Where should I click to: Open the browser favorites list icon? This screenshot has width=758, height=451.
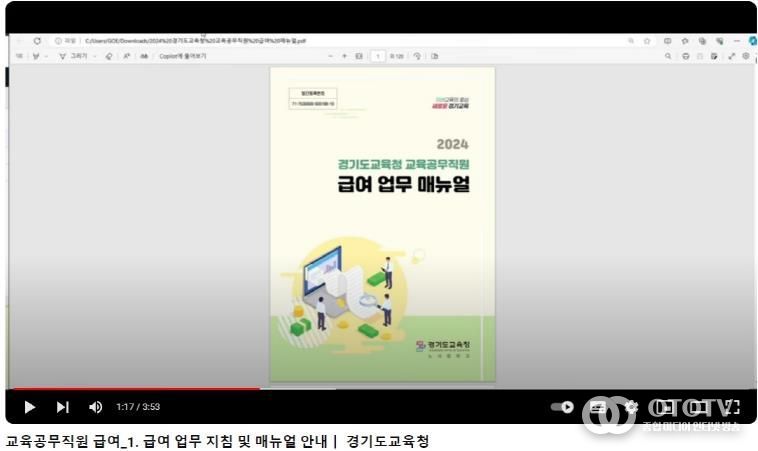pos(685,41)
